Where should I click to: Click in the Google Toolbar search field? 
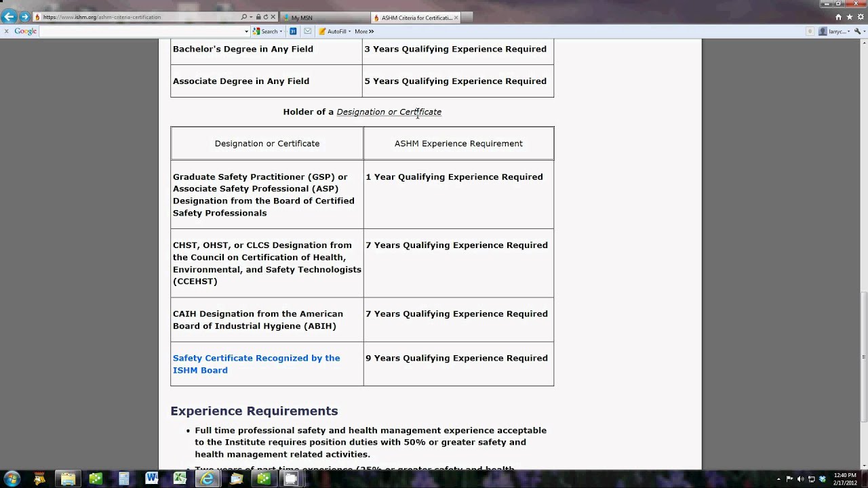[x=141, y=31]
